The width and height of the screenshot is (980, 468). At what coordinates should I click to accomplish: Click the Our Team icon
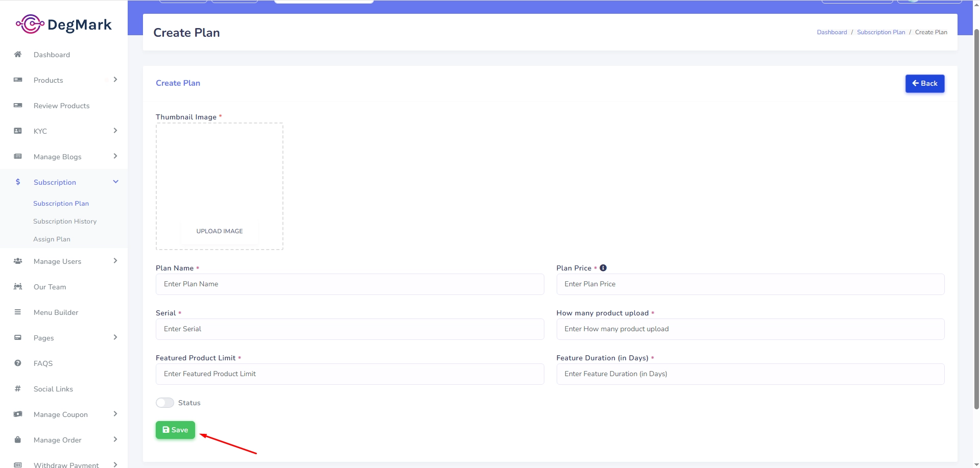click(x=18, y=286)
